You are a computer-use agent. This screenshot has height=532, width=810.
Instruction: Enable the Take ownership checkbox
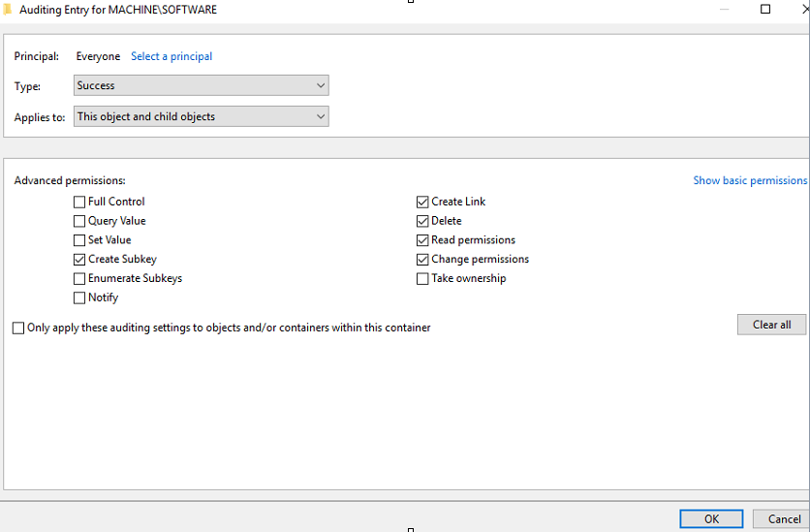(422, 279)
